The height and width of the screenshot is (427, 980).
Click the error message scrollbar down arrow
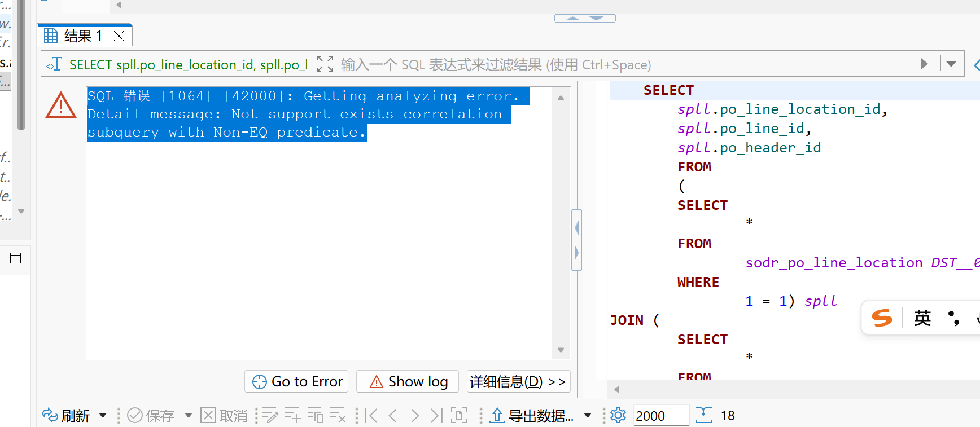pos(561,350)
